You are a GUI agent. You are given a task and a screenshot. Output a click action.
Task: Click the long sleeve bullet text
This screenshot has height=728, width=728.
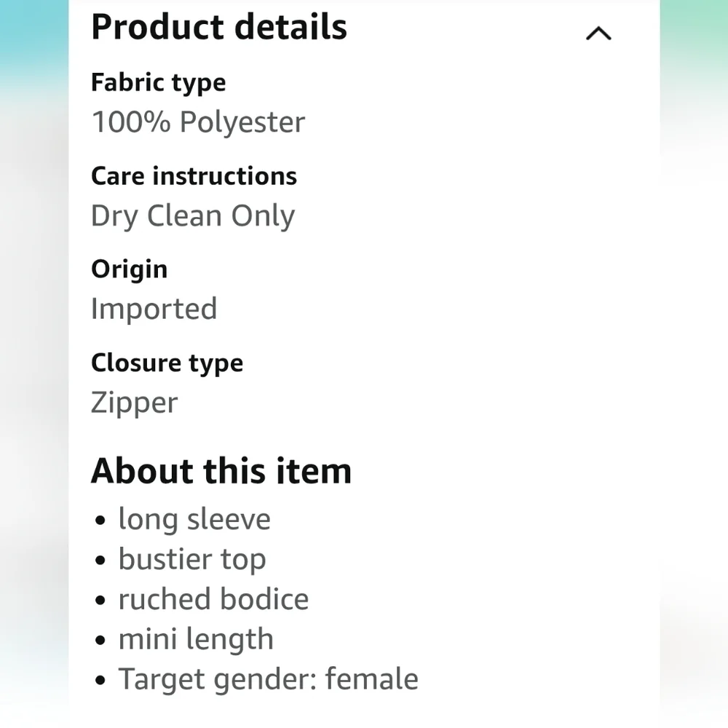(194, 520)
